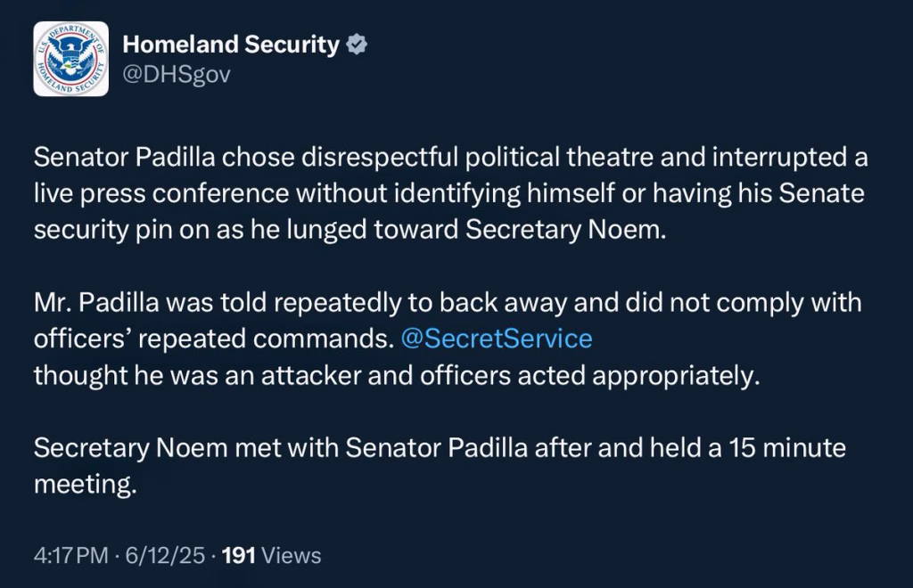Click the 4:17 PM timestamp
The width and height of the screenshot is (913, 588).
coord(71,555)
